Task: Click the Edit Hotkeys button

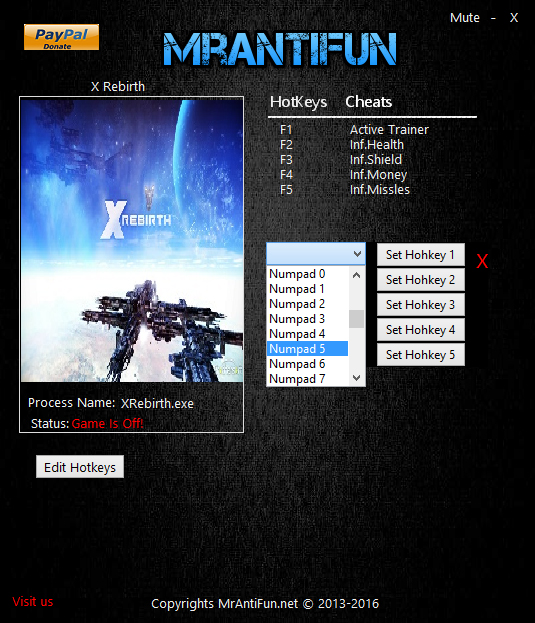Action: 80,467
